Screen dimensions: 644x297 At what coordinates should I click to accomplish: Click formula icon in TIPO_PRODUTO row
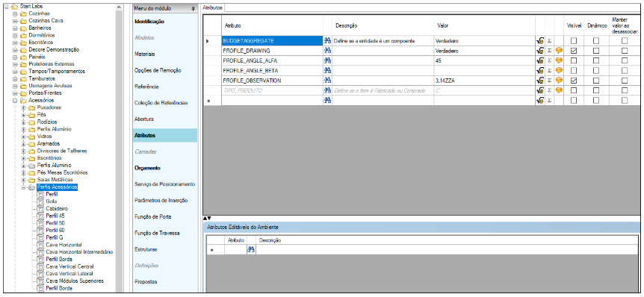(539, 90)
